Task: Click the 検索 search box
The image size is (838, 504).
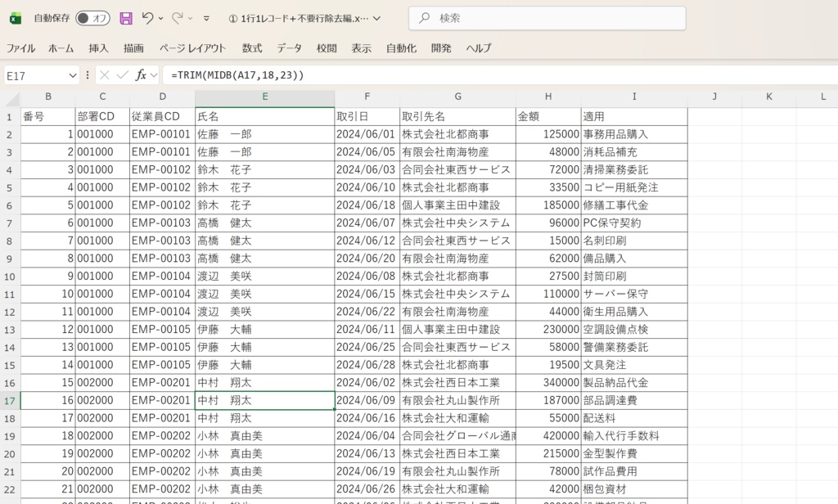Action: [x=547, y=18]
